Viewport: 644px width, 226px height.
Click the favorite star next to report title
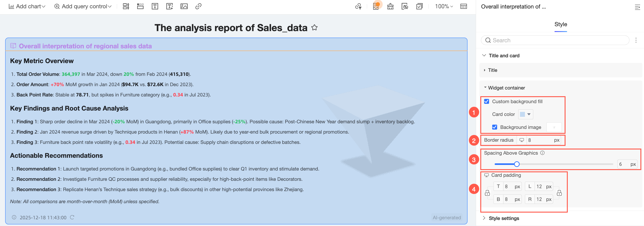(314, 28)
